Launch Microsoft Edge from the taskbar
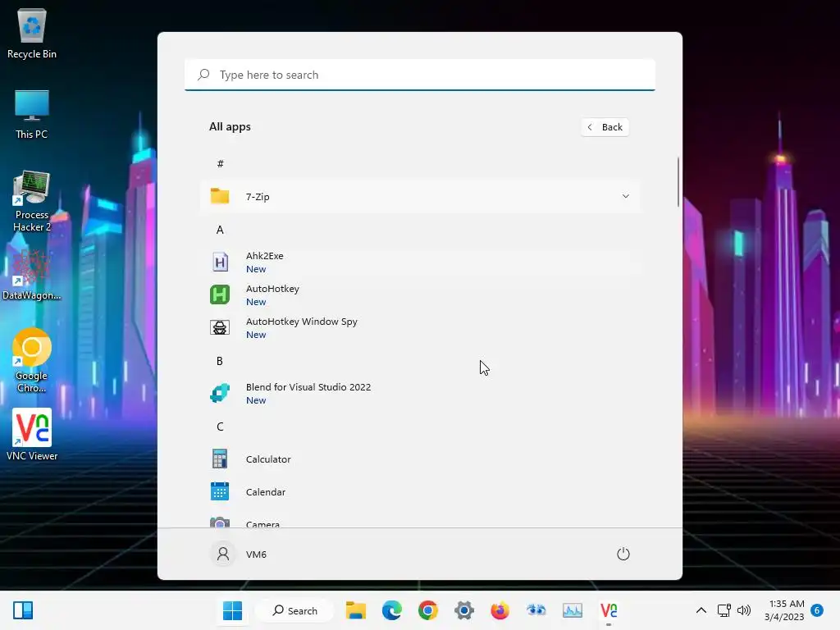Image resolution: width=840 pixels, height=630 pixels. coord(392,610)
